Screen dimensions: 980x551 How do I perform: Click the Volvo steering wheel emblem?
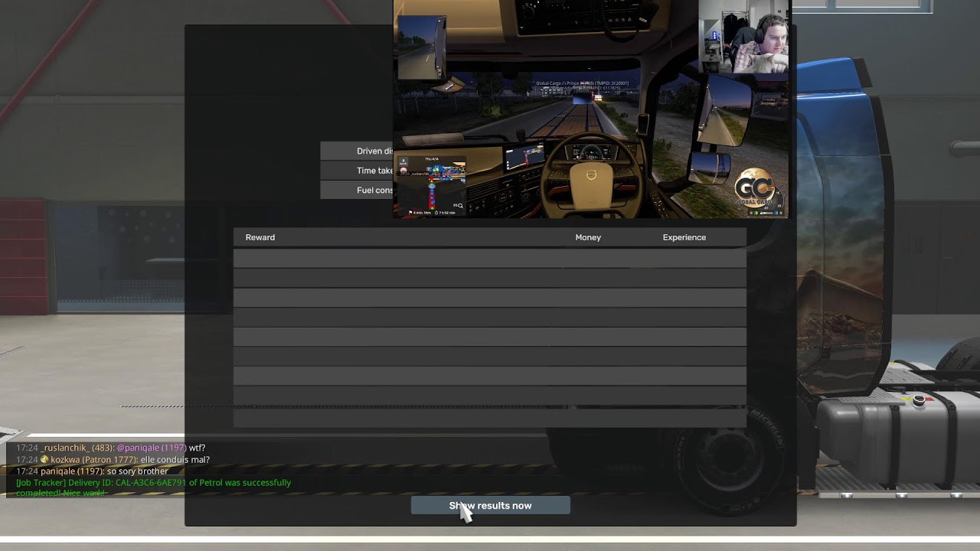click(x=591, y=176)
